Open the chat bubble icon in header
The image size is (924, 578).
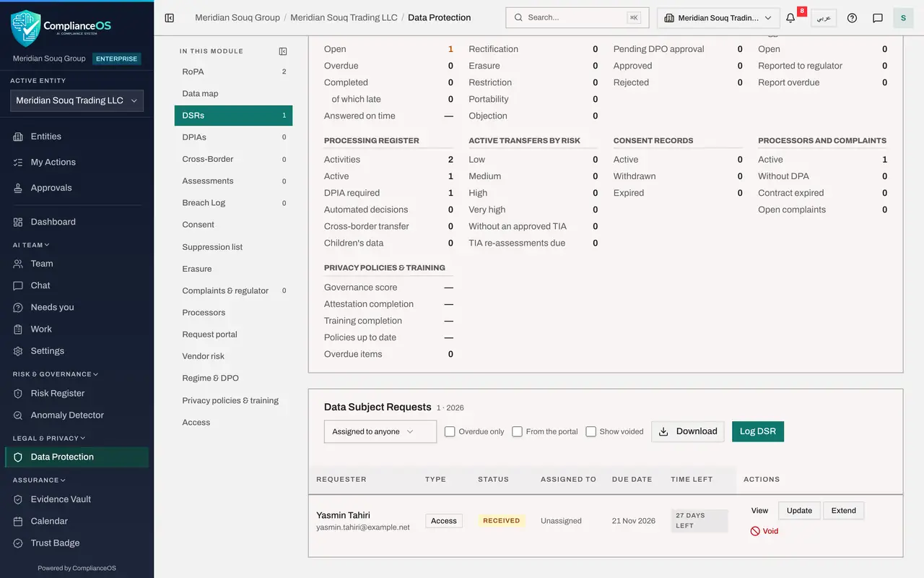pyautogui.click(x=878, y=18)
